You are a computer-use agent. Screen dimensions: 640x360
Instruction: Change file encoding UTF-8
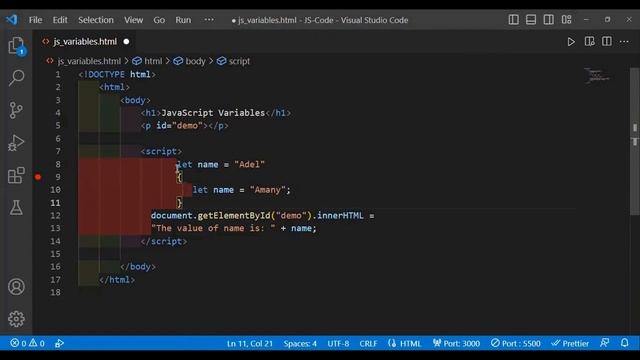point(338,344)
